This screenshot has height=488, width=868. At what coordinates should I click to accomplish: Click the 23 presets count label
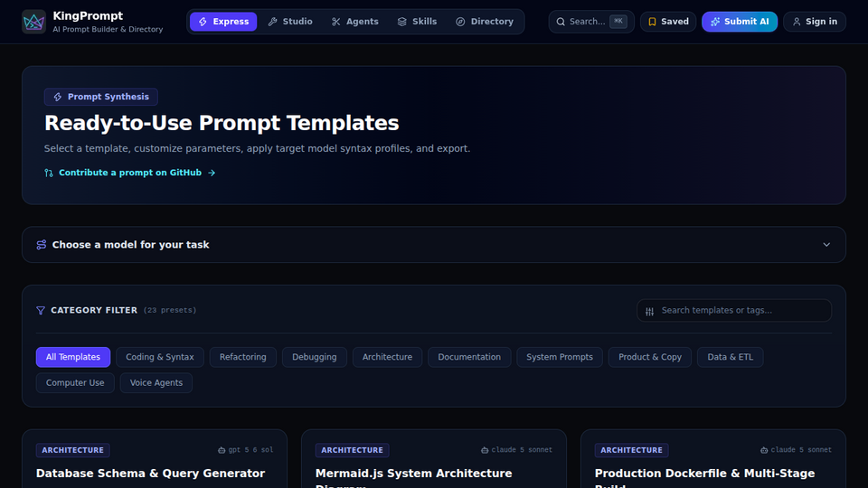[x=170, y=310]
